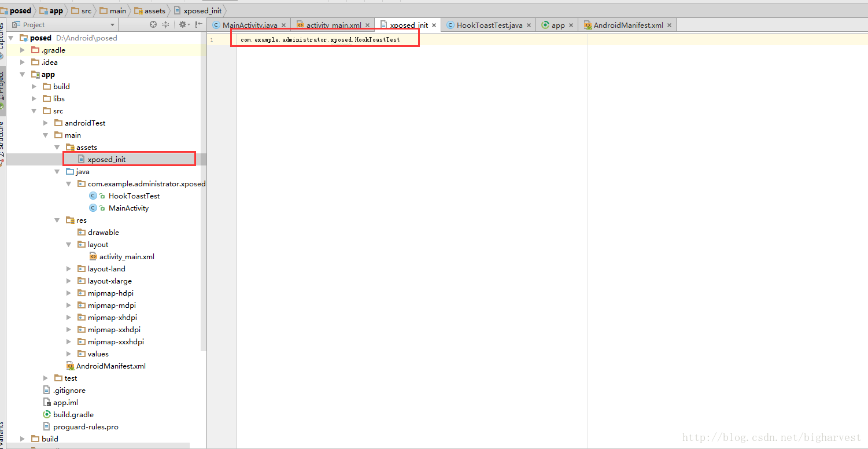Close the app editor tab
Viewport: 868px width, 449px height.
[571, 25]
